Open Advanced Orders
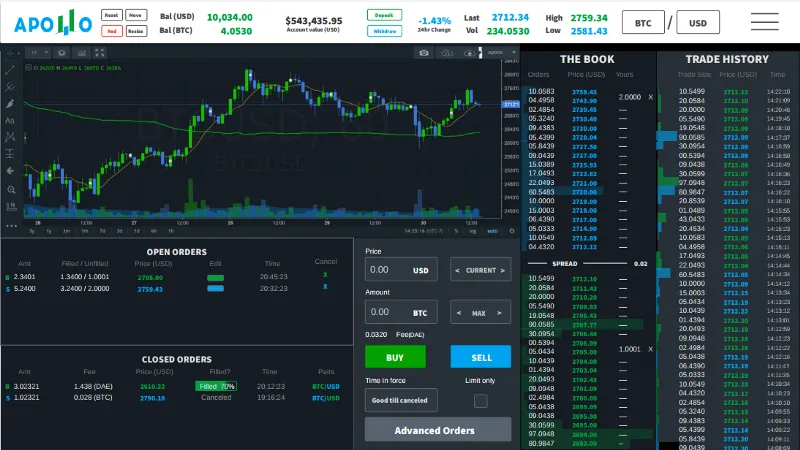800x450 pixels. click(x=438, y=430)
